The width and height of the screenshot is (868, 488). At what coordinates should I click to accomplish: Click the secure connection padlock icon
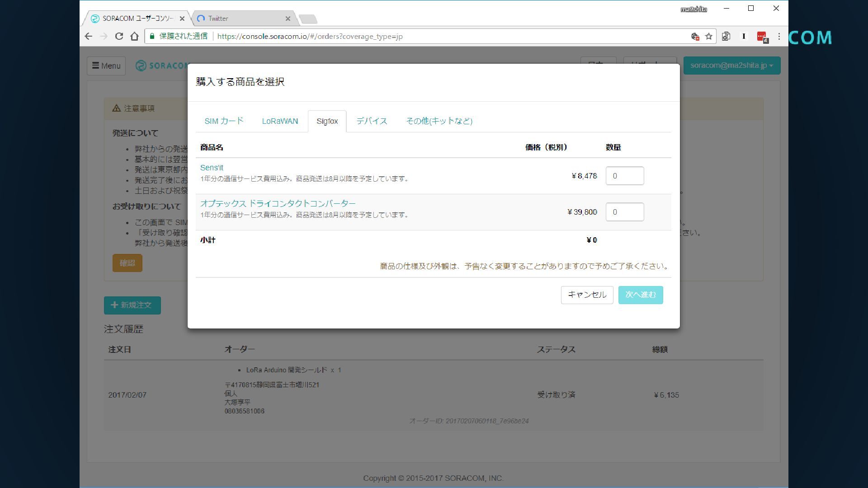[x=152, y=36]
